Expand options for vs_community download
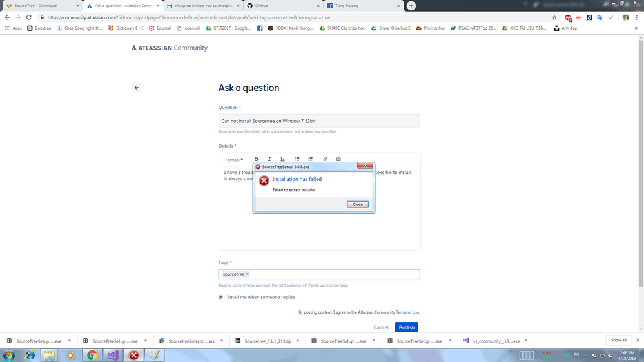This screenshot has height=362, width=644. coord(526,341)
